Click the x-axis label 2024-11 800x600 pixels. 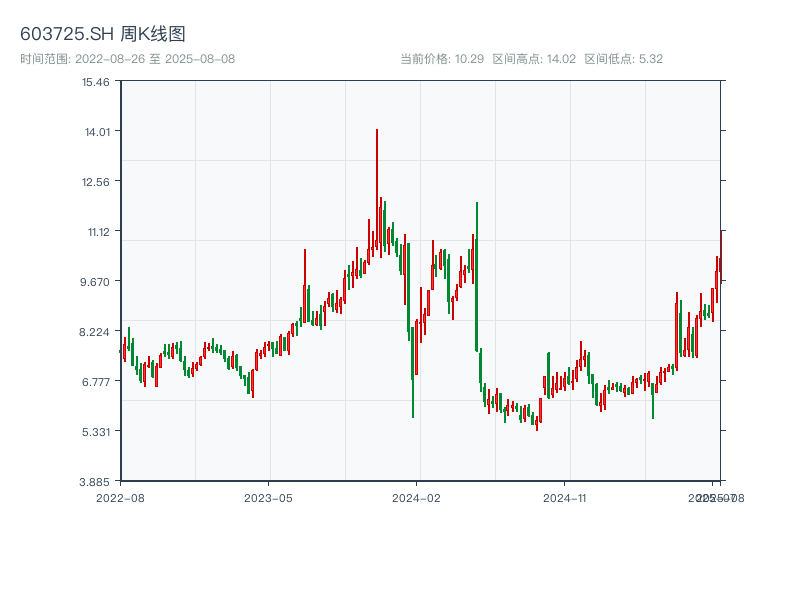pos(564,498)
